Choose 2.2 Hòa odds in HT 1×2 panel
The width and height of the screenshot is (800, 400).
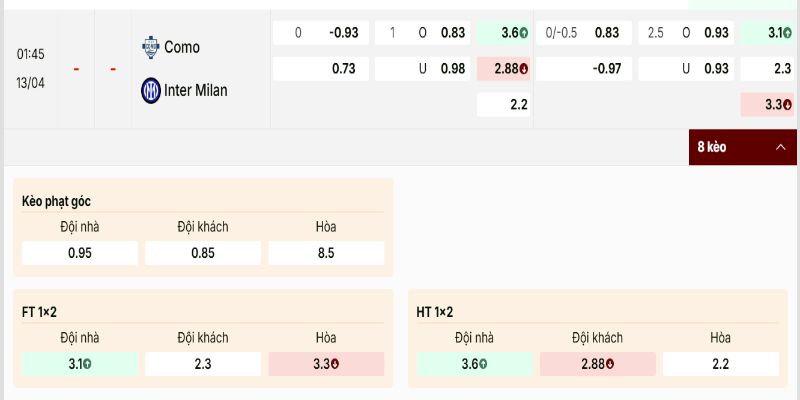tap(720, 364)
